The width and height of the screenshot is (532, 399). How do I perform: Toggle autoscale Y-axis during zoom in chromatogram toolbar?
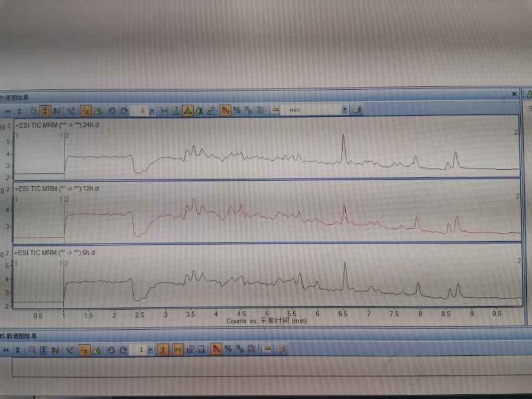pos(45,111)
